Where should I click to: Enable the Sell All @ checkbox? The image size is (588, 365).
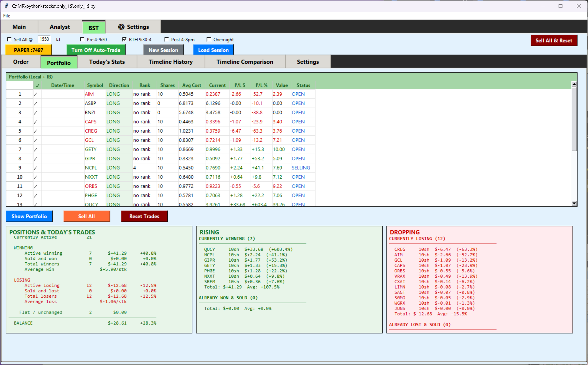click(x=9, y=39)
